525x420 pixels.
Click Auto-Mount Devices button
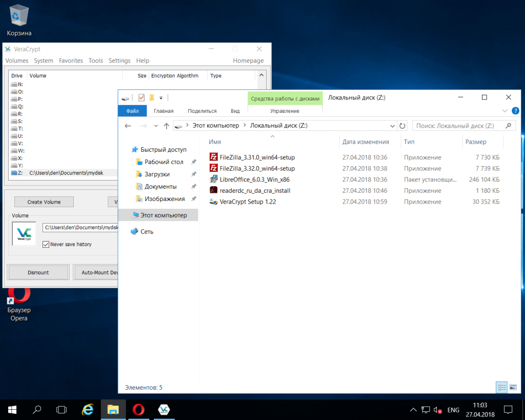click(x=96, y=272)
